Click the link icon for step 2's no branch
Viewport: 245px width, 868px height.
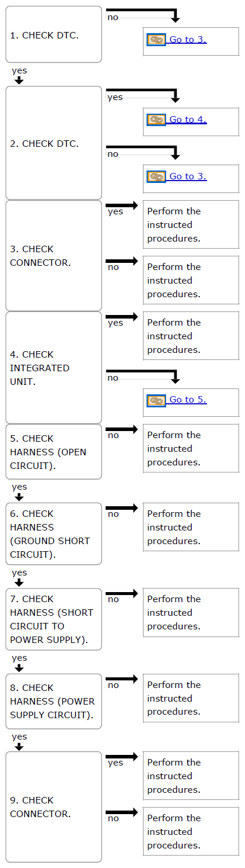click(156, 176)
